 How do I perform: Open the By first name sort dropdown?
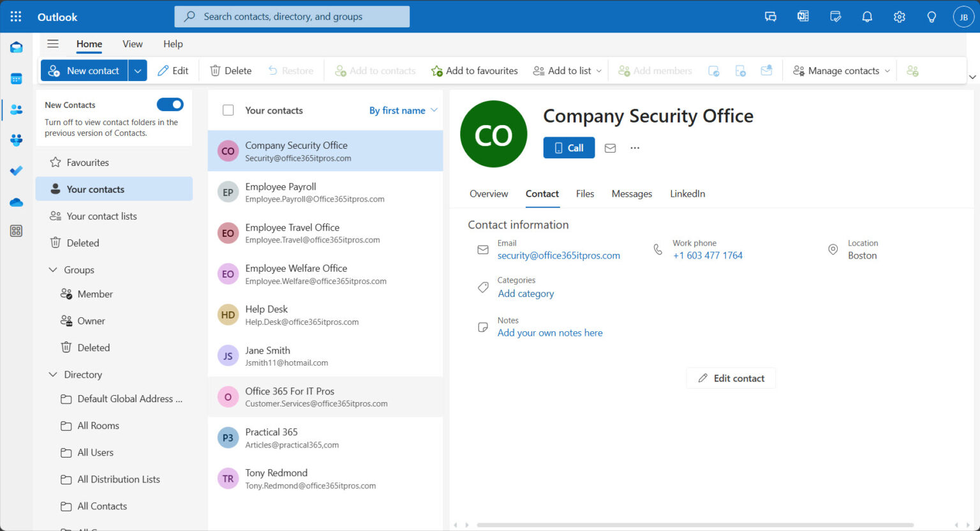[403, 110]
